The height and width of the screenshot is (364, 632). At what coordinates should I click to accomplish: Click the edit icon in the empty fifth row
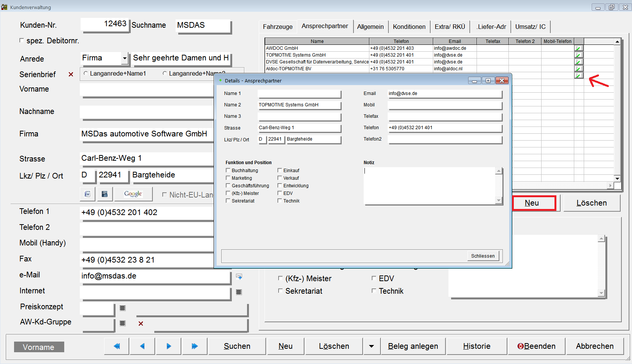point(579,76)
